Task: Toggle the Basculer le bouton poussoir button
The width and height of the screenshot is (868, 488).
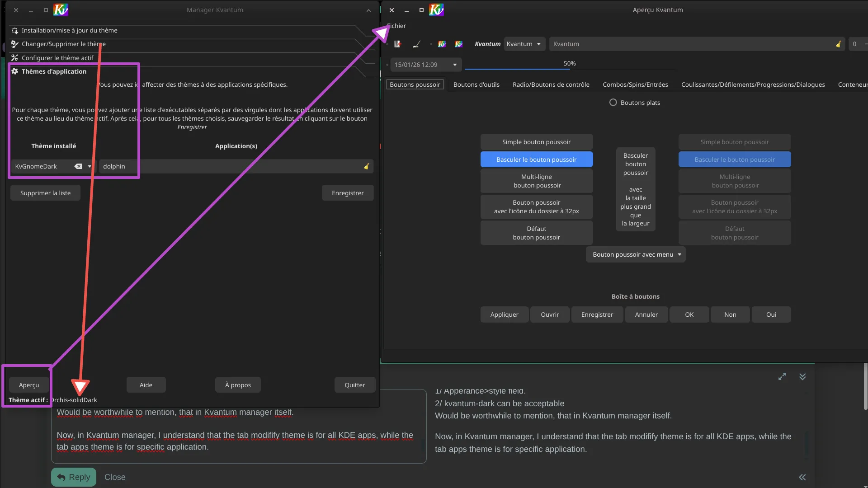Action: (536, 160)
